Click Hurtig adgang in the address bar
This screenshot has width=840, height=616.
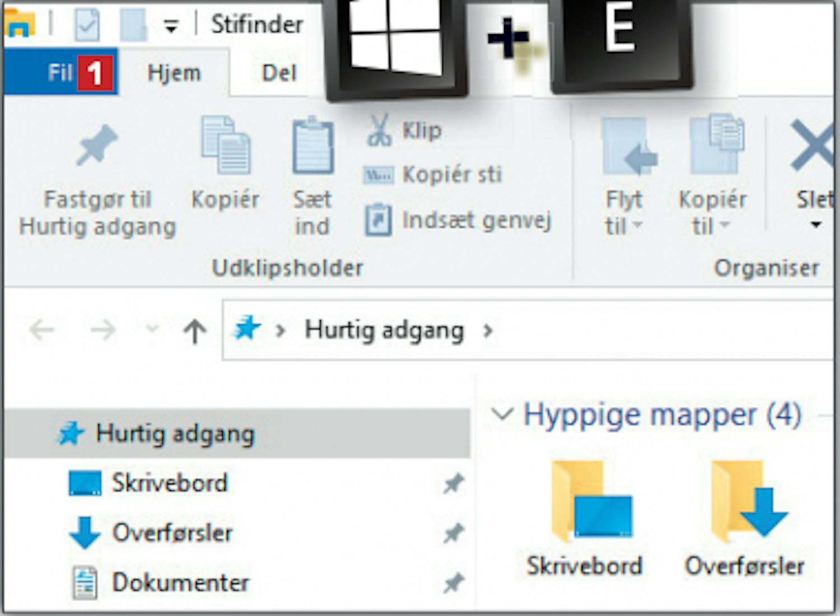point(384,330)
